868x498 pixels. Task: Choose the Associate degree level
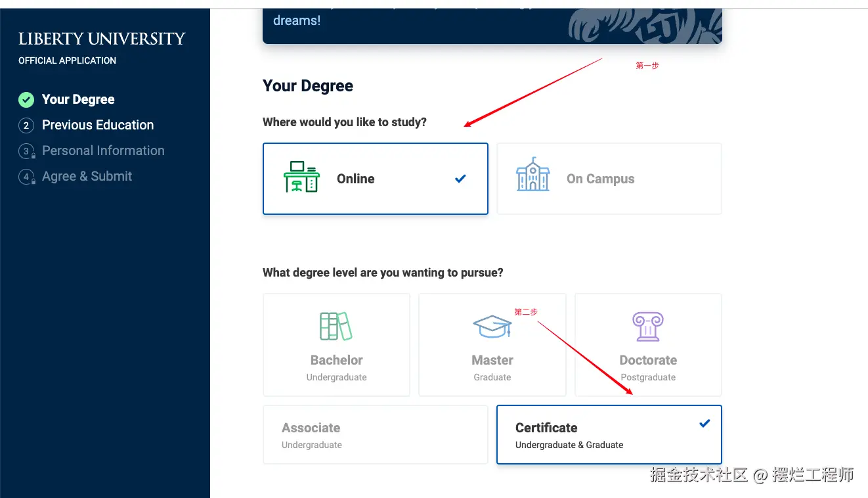(x=376, y=435)
